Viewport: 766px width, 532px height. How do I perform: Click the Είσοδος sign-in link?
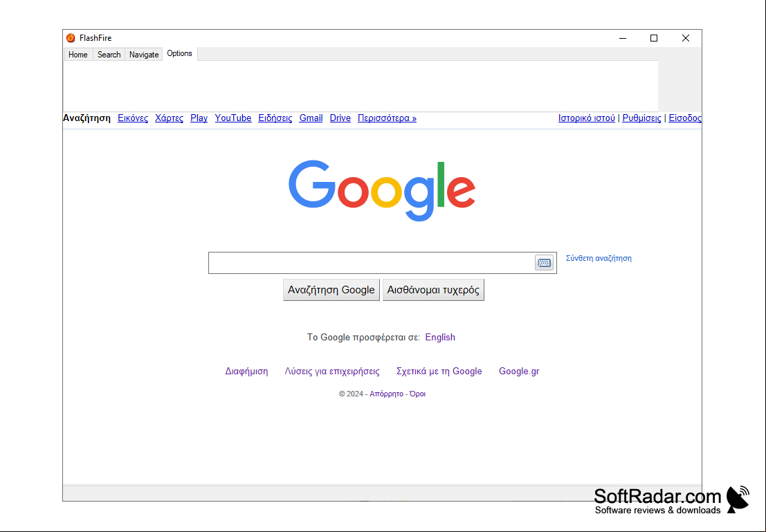tap(685, 118)
